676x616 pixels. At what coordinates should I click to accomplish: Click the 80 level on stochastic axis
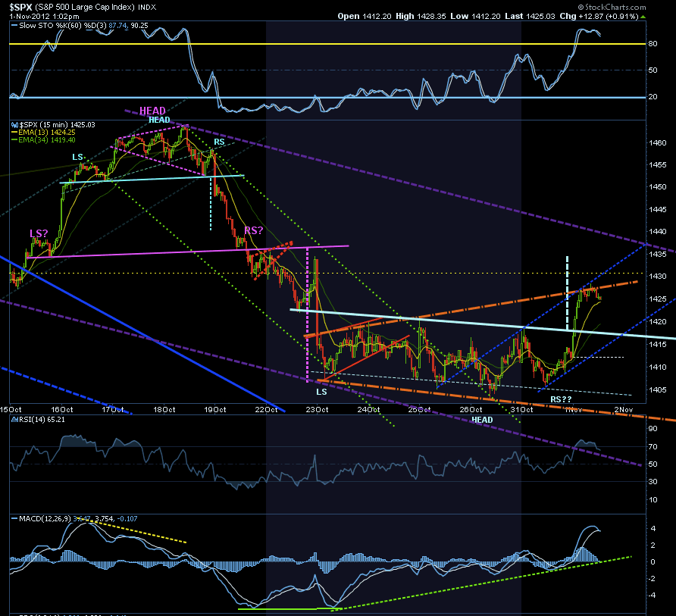(x=653, y=43)
